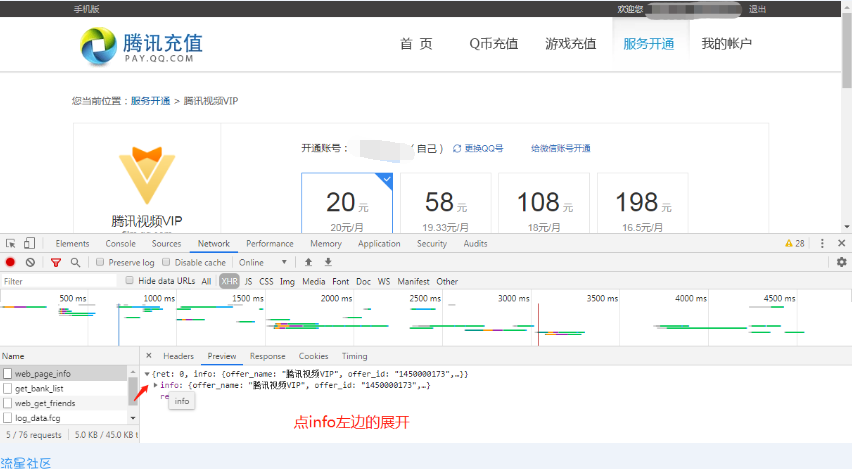852x469 pixels.
Task: Import HAR file upload arrow icon
Action: 308,262
